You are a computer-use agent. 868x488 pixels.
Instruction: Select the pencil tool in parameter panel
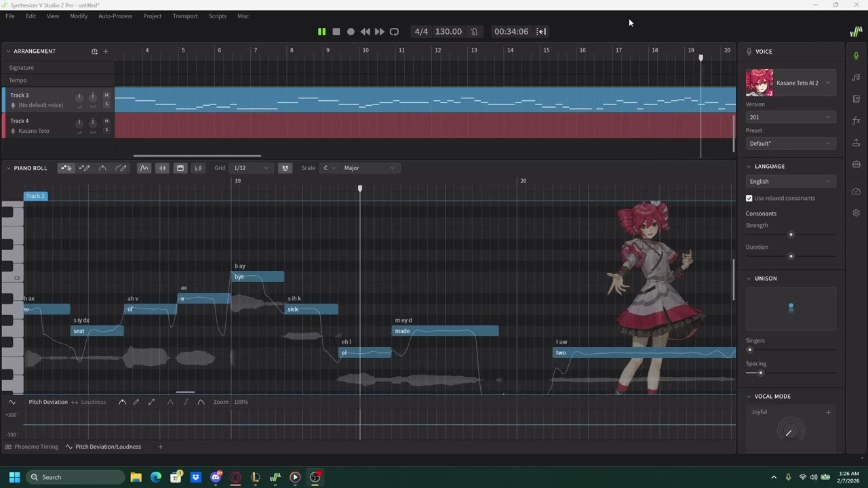pyautogui.click(x=136, y=402)
